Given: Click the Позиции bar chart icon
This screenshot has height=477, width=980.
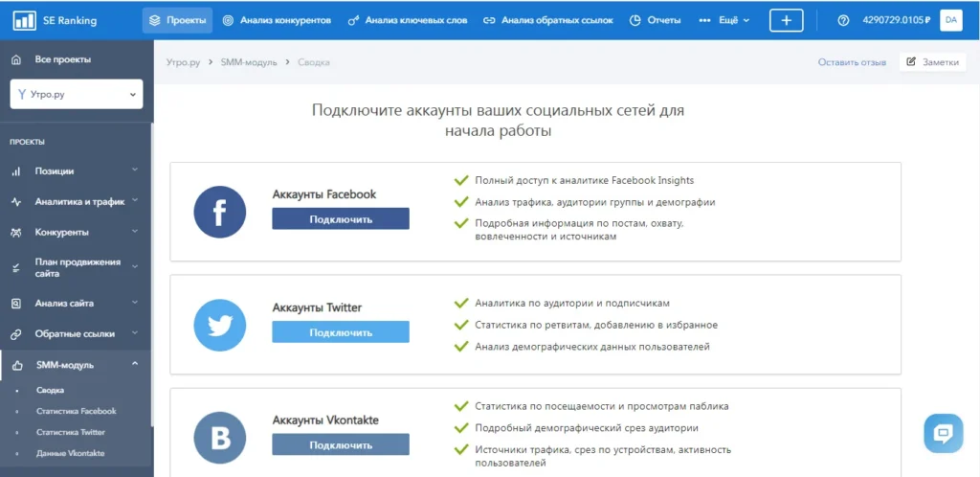Looking at the screenshot, I should click(16, 170).
